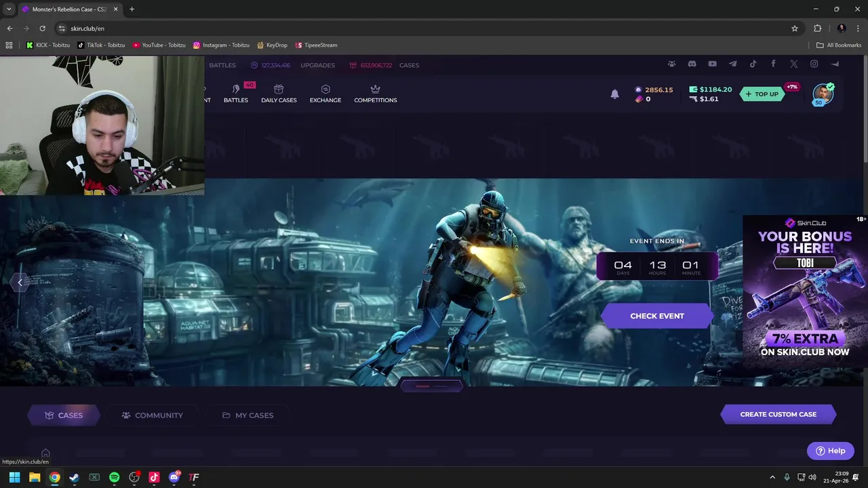Go back with browser back arrow

tap(9, 28)
